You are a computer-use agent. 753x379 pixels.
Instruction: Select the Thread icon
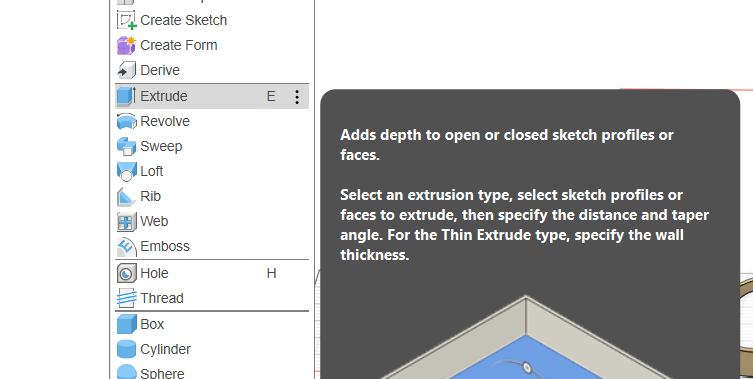point(126,298)
